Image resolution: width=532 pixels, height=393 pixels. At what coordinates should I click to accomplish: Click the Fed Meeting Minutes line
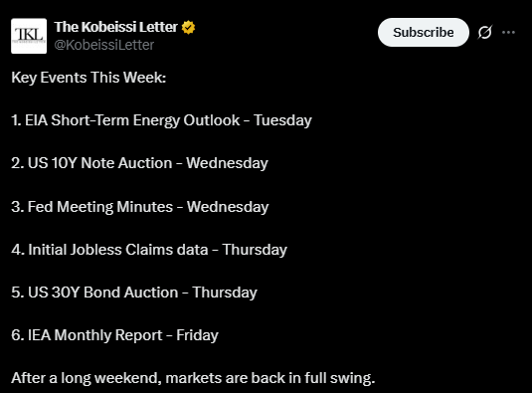pyautogui.click(x=140, y=207)
